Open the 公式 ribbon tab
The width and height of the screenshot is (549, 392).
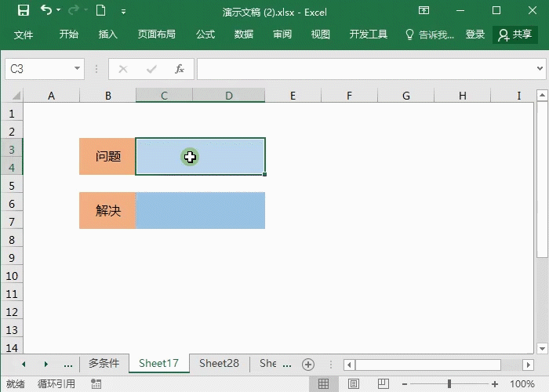205,34
